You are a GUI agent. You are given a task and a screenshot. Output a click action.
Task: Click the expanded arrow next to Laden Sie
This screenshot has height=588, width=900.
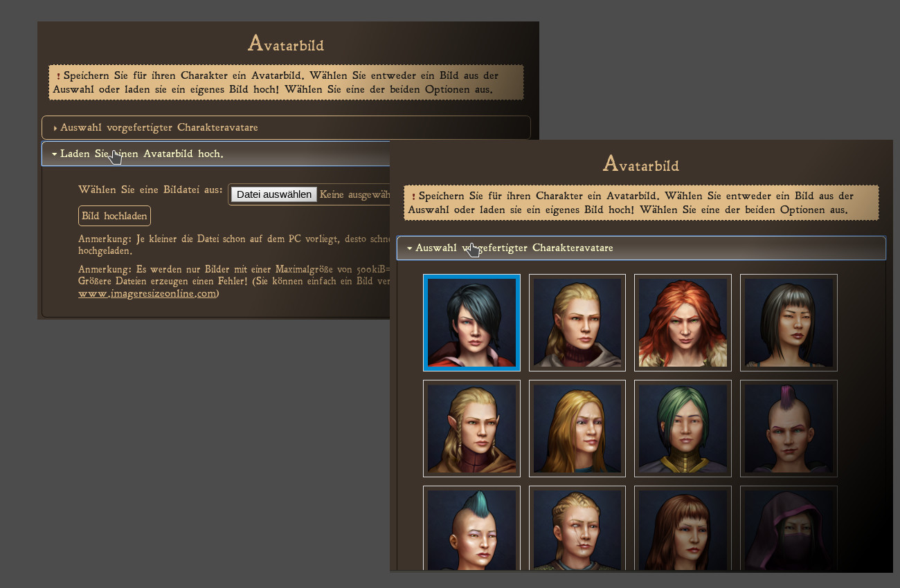click(x=55, y=154)
